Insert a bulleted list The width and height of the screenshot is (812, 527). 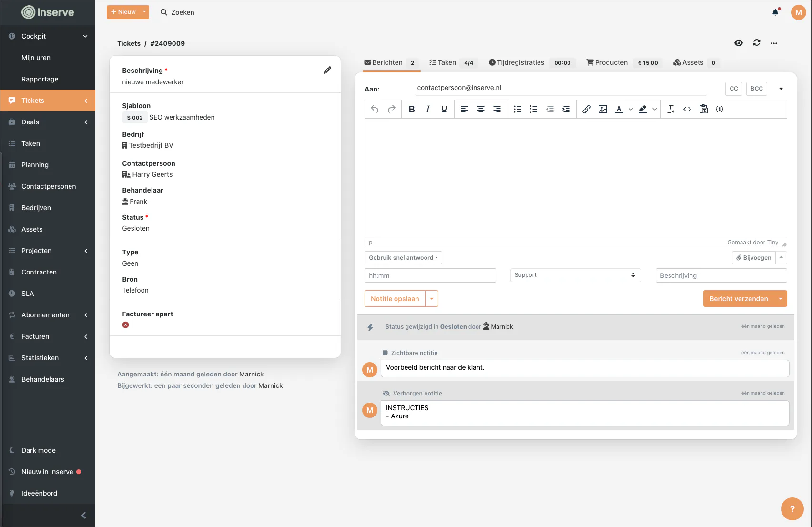[518, 109]
